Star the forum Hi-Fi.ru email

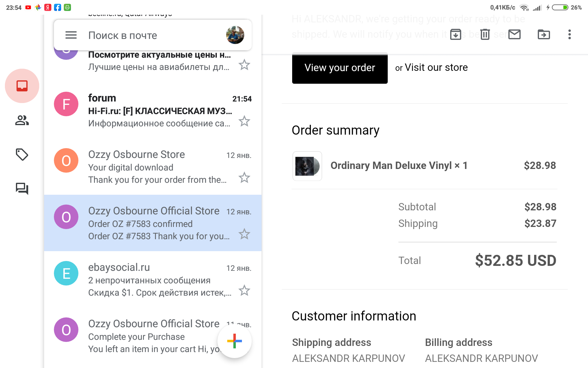[x=244, y=121]
